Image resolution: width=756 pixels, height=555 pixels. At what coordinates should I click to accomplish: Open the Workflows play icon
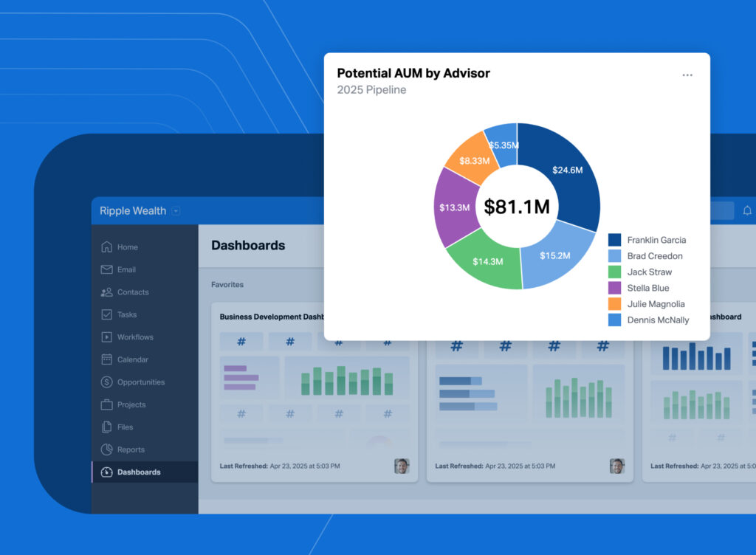106,337
